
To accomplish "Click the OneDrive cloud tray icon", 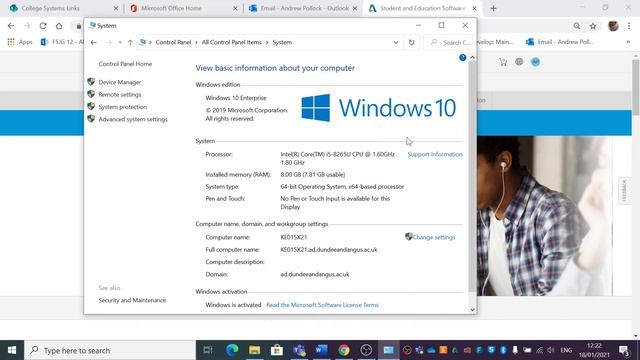I will (431, 350).
